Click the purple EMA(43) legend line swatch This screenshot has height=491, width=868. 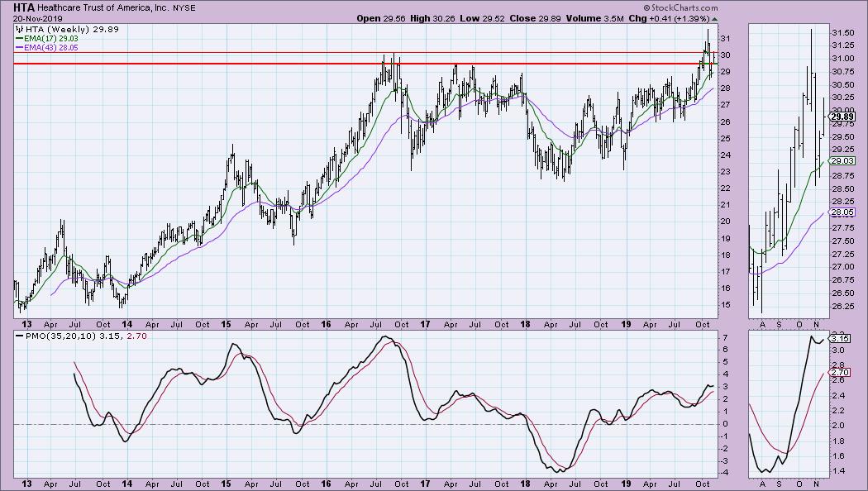click(19, 48)
